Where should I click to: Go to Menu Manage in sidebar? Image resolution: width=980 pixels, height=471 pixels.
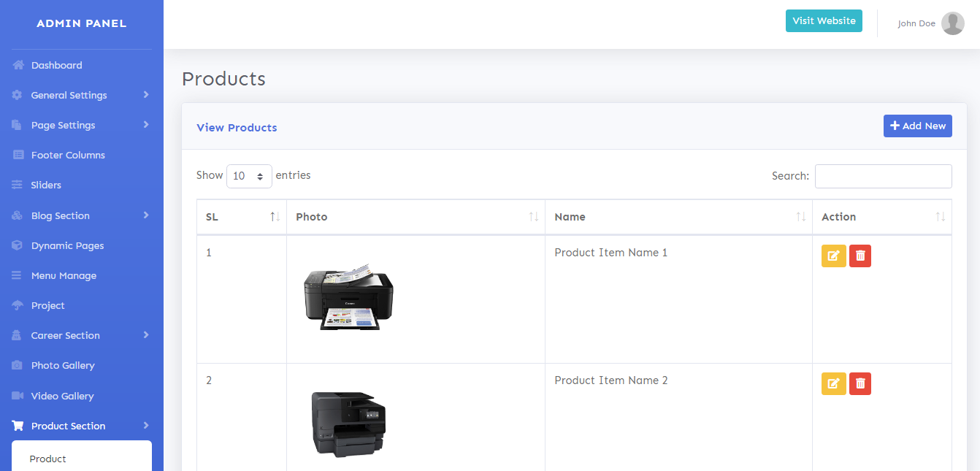(x=64, y=276)
